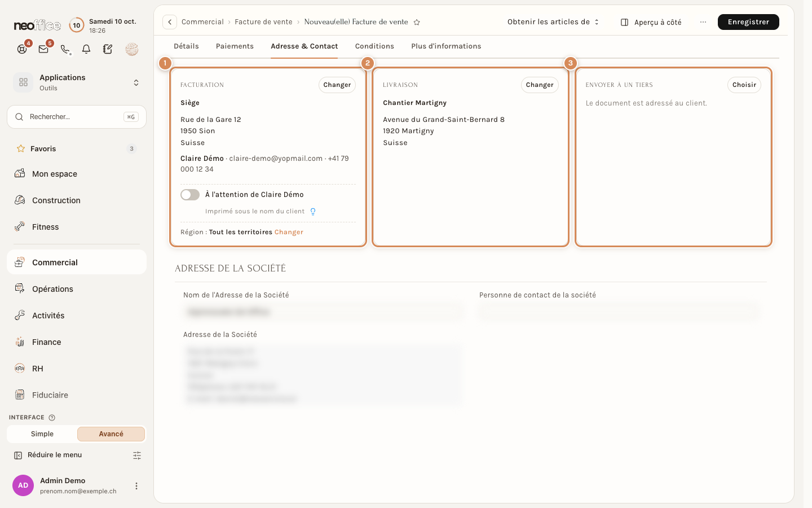Expand the Favoris section

77,149
